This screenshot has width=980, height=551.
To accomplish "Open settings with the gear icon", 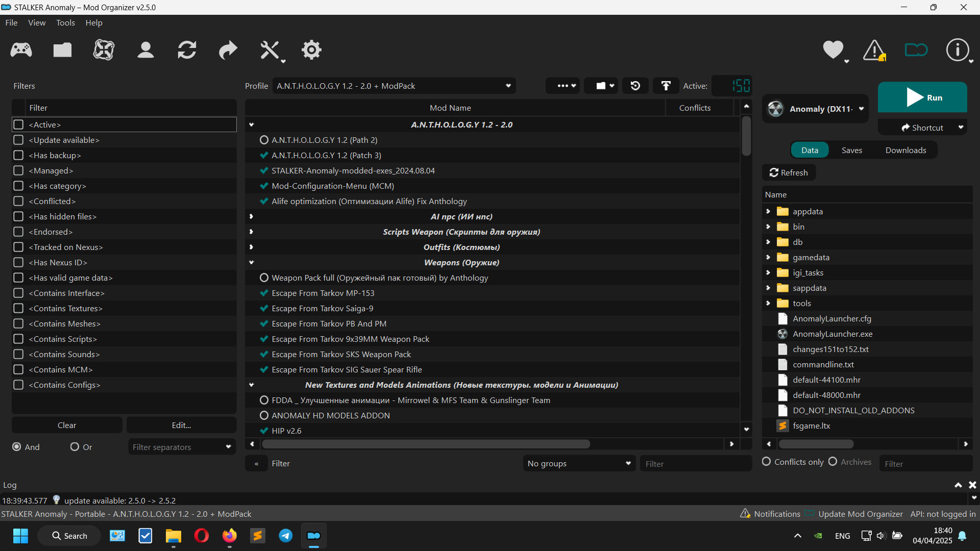I will pos(311,50).
